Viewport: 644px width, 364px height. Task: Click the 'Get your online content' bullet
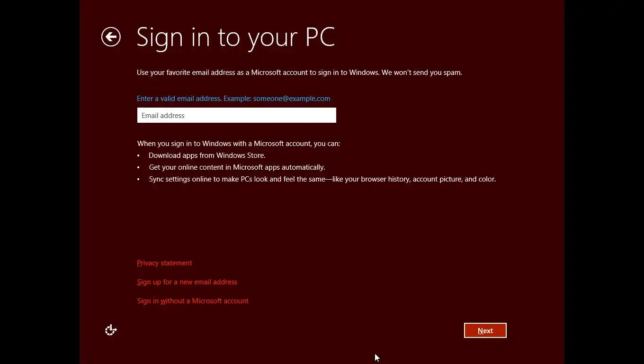tap(237, 167)
